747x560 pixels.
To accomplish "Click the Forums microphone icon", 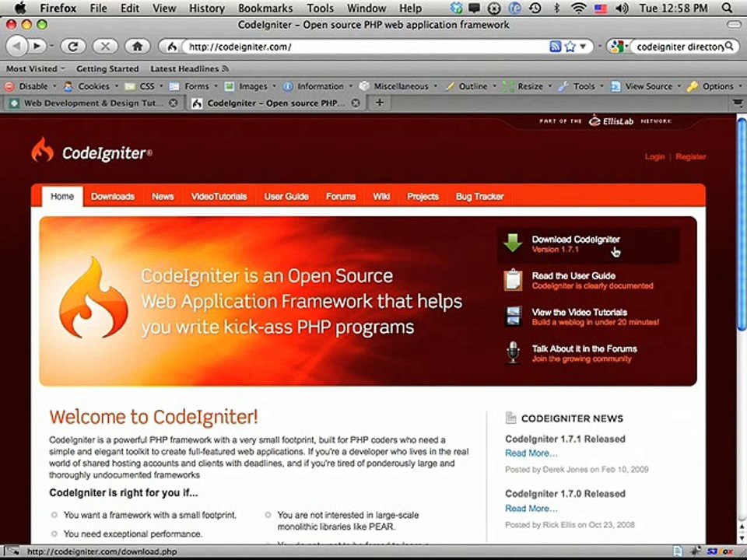I will (513, 353).
